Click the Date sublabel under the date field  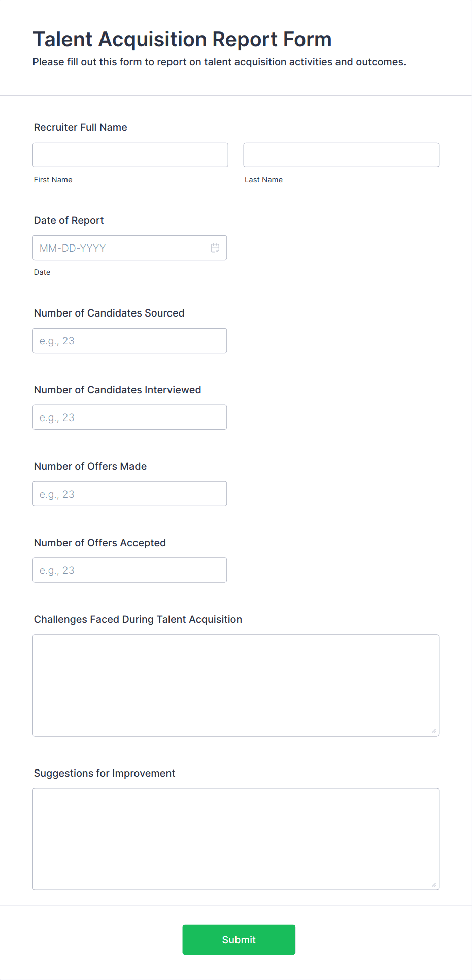42,272
